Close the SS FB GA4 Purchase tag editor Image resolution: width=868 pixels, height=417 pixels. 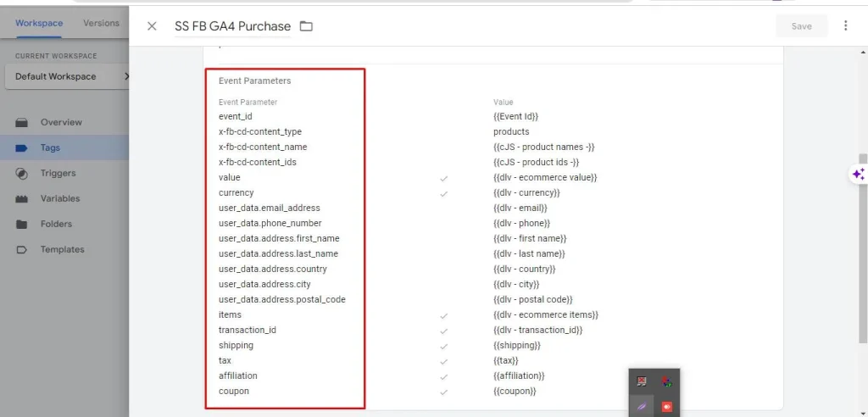(152, 26)
